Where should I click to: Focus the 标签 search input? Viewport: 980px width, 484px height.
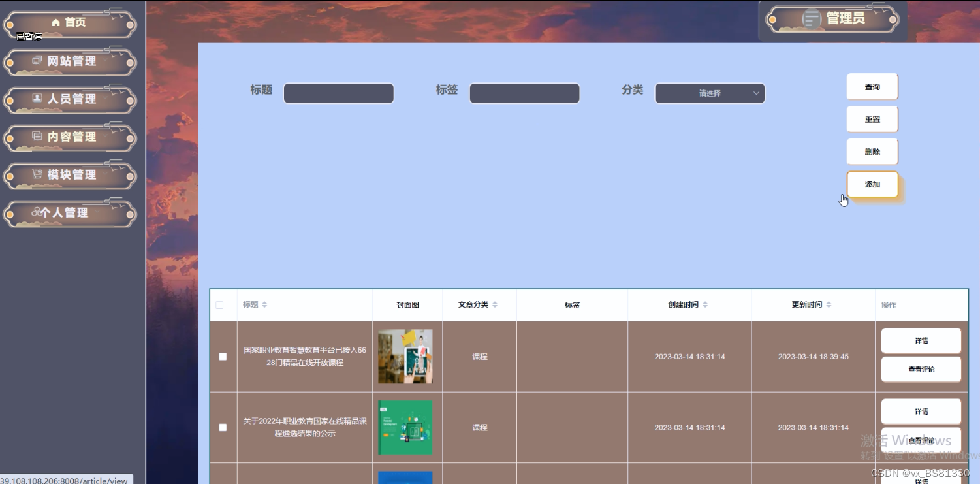pos(524,93)
